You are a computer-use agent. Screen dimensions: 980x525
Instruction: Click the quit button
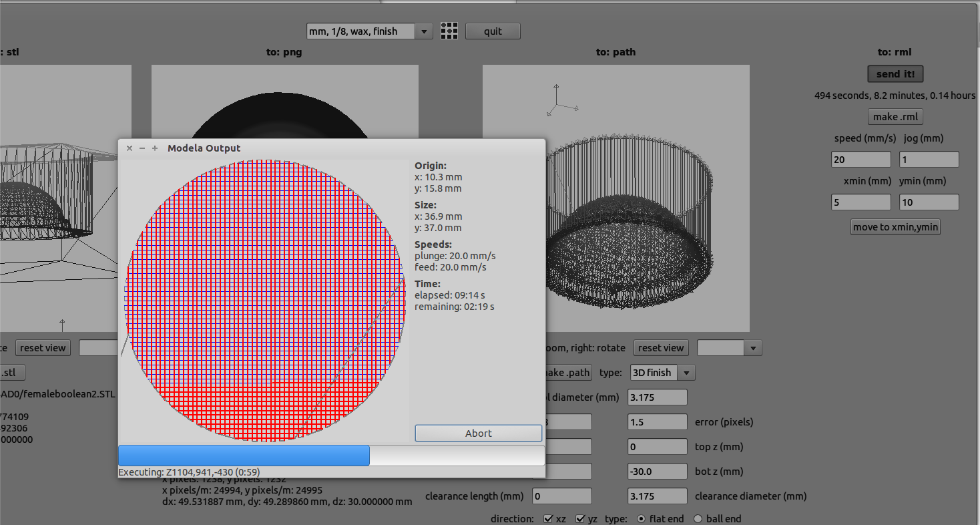point(493,31)
